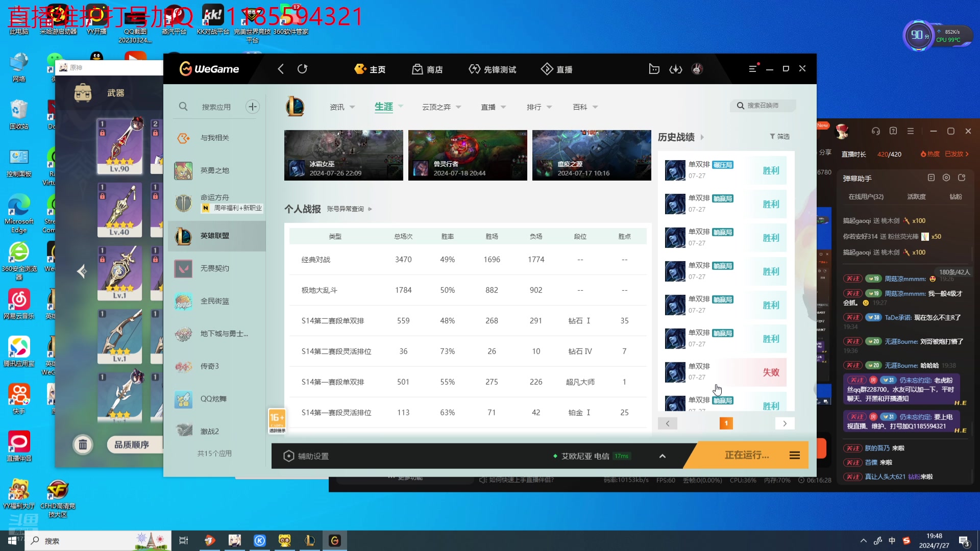Open the 失败 match record on 07-27
This screenshot has height=551, width=980.
click(x=725, y=372)
